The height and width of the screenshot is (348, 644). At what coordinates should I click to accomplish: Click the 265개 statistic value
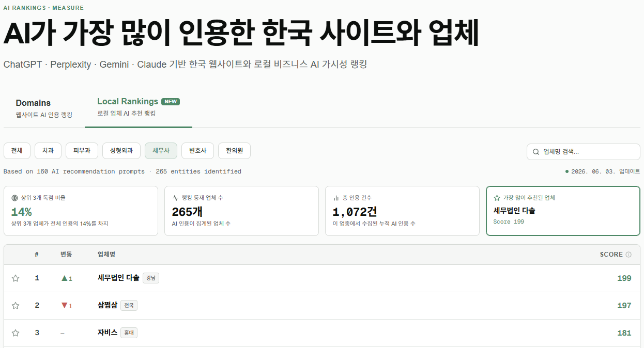coord(187,212)
